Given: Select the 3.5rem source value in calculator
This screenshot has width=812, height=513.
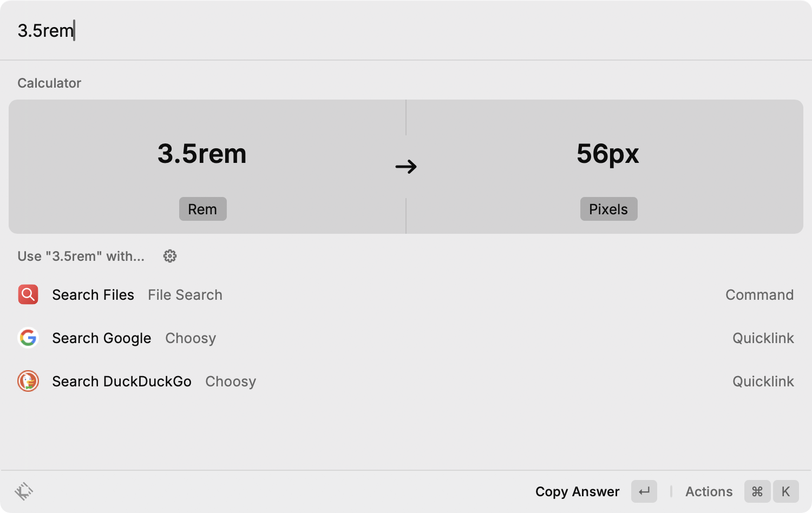Looking at the screenshot, I should (202, 154).
